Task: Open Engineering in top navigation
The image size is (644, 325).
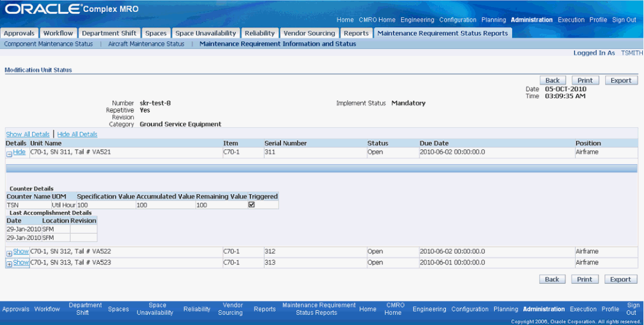Action: 417,19
